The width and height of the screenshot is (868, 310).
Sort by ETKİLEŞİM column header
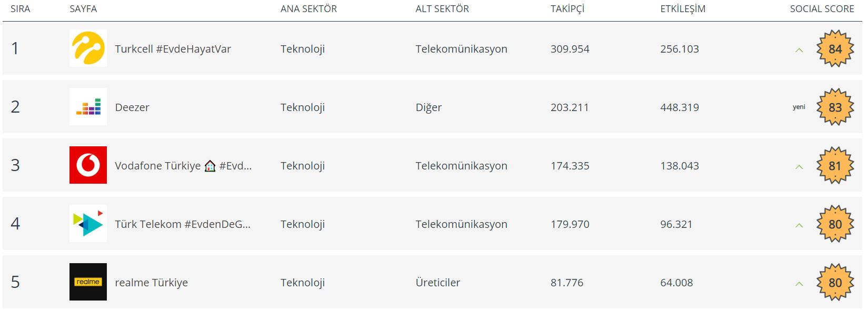pyautogui.click(x=683, y=9)
